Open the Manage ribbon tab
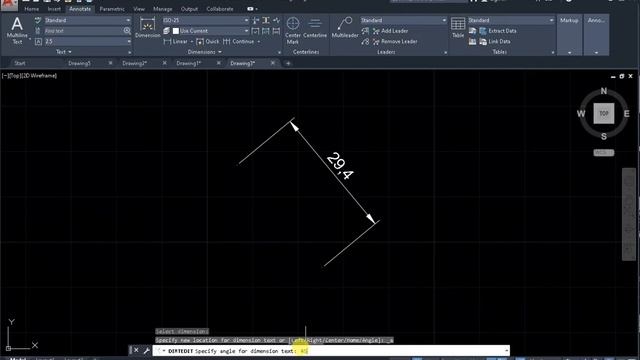 [162, 9]
